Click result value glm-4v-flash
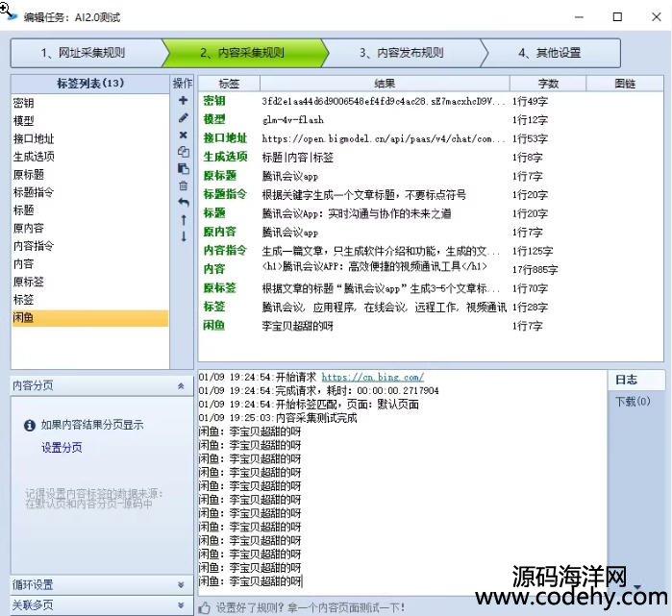Viewport: 672px width, 616px height. click(x=292, y=120)
